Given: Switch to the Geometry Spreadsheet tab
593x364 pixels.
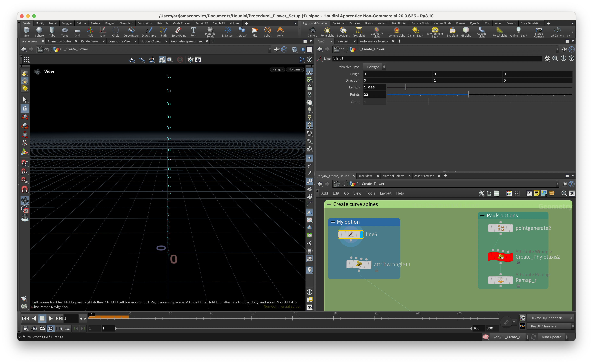Looking at the screenshot, I should coord(187,41).
